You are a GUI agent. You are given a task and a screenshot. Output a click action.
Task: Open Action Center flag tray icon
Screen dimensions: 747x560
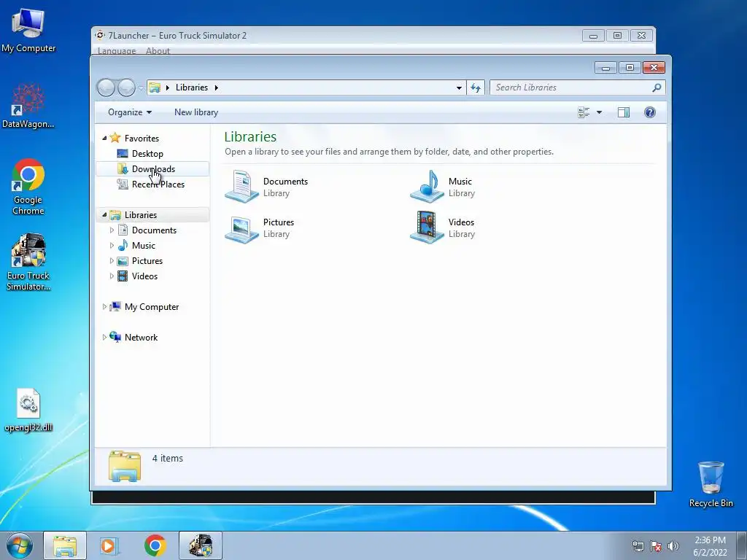pyautogui.click(x=656, y=545)
